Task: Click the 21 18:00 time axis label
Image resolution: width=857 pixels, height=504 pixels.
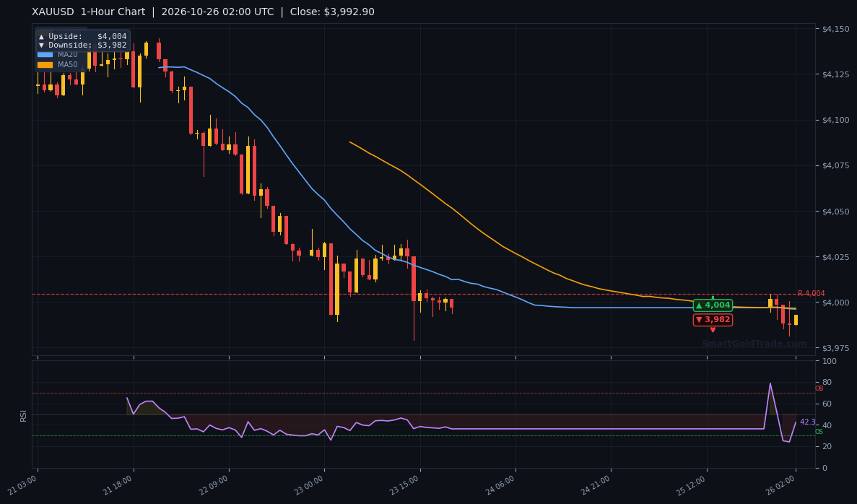Action: tap(118, 485)
